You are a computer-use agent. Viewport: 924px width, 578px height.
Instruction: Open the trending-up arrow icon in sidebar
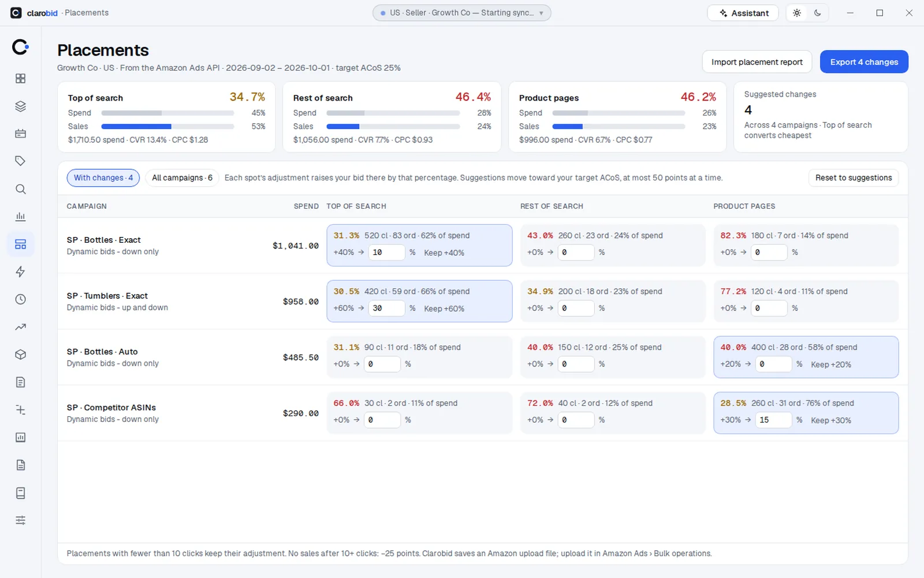click(20, 327)
